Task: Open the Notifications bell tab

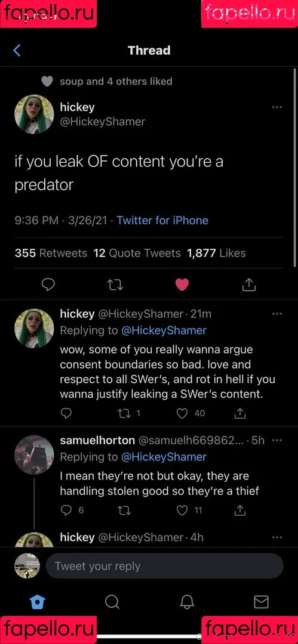Action: (186, 602)
